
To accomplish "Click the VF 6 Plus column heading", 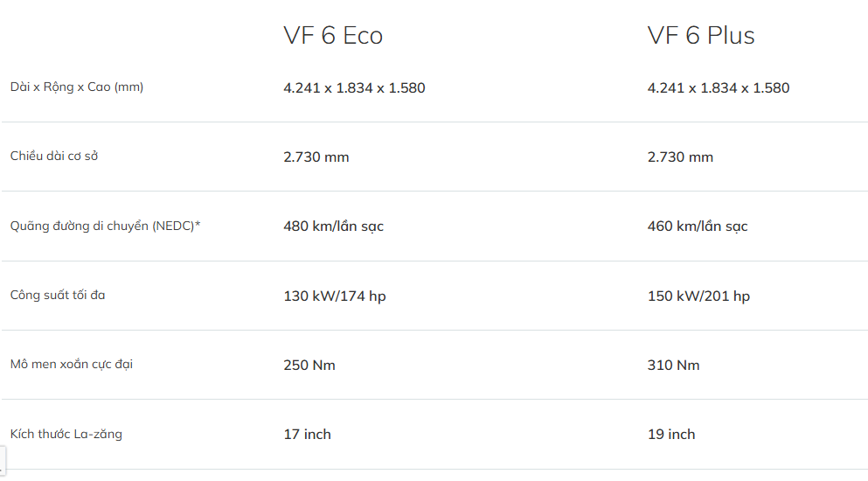I will (x=701, y=36).
